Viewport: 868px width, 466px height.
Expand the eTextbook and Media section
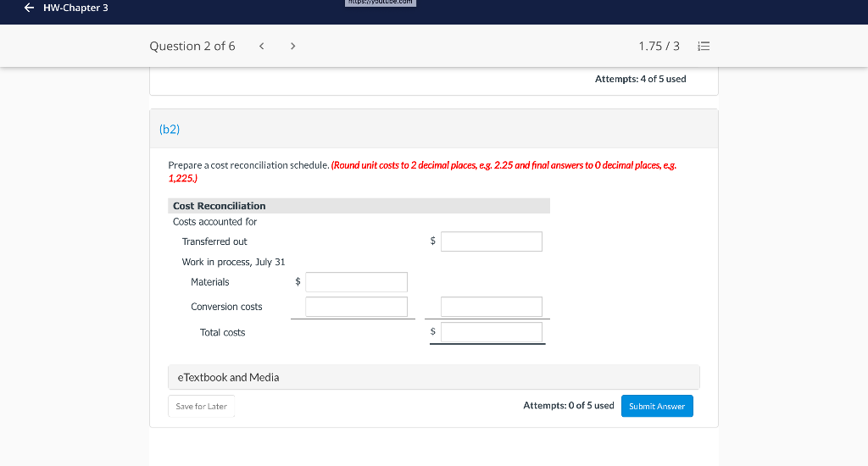pos(433,377)
